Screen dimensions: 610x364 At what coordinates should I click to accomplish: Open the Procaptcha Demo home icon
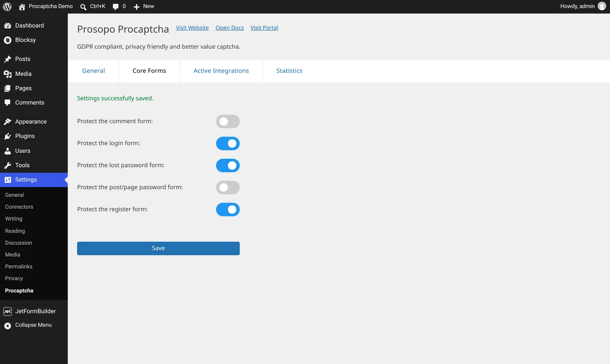pos(22,6)
